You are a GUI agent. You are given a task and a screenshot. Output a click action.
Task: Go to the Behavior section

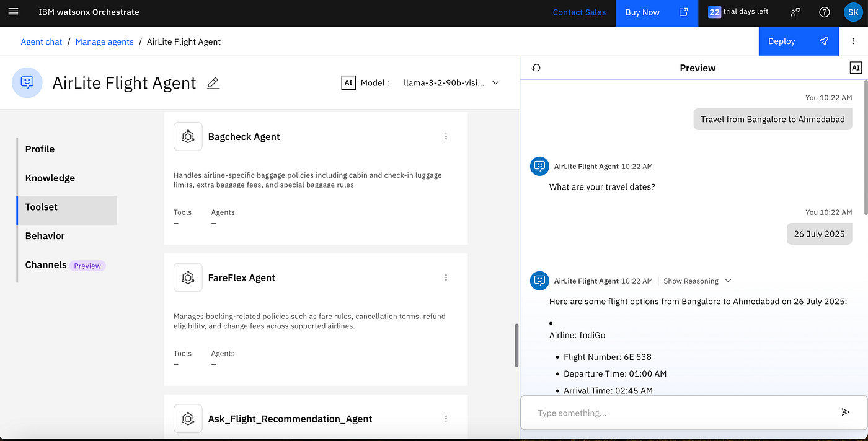(45, 236)
